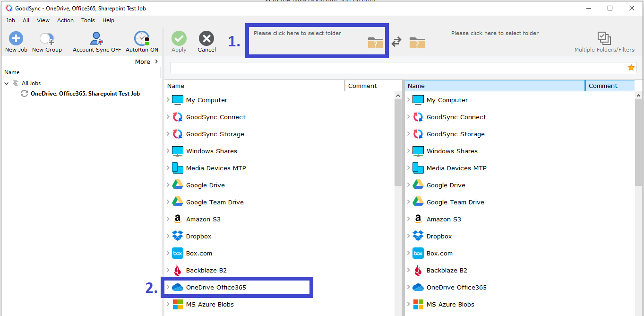Expand My Computer in left pane
The width and height of the screenshot is (644, 316).
click(x=168, y=100)
